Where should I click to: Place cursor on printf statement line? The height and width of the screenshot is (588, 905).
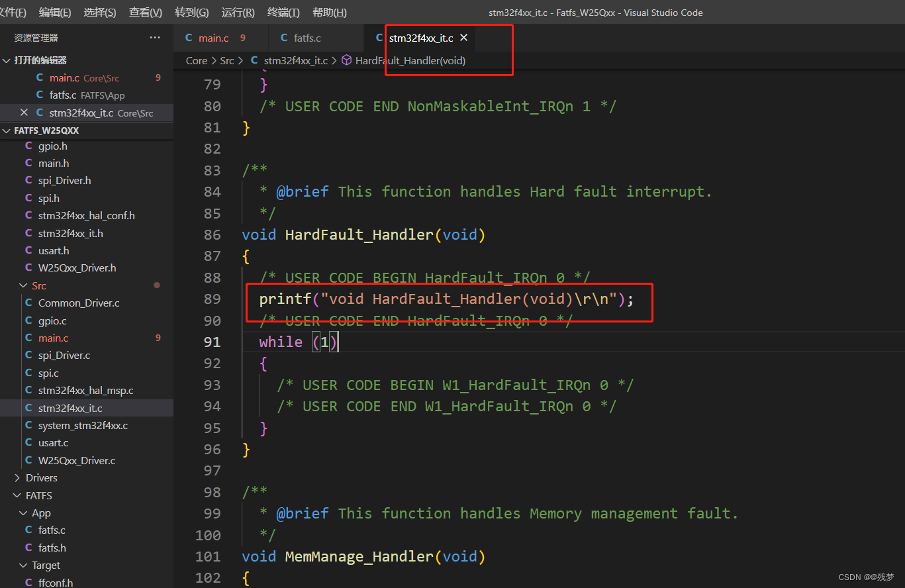446,299
